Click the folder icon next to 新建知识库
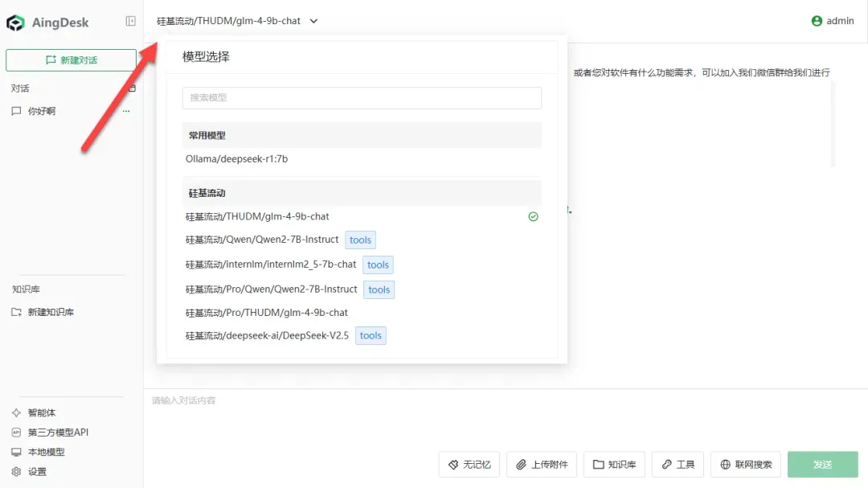 (x=16, y=312)
